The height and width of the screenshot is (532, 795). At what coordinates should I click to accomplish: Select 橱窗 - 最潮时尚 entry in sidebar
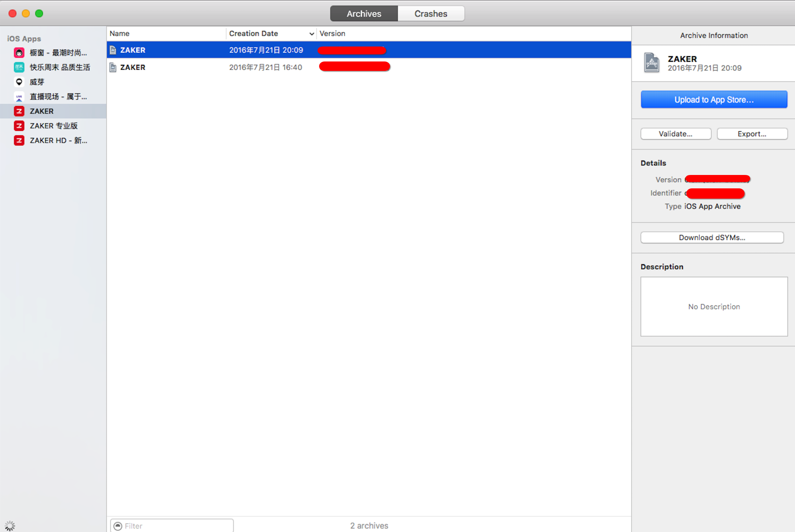click(x=53, y=53)
